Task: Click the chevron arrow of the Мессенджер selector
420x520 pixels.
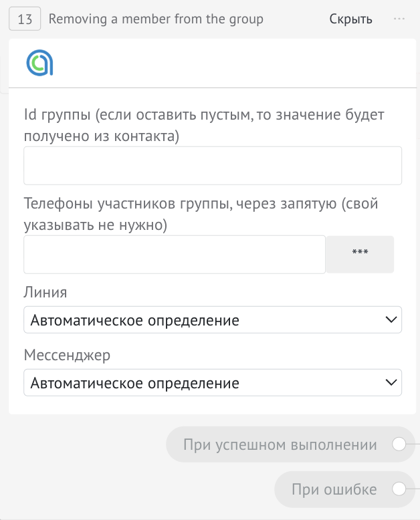Action: tap(392, 383)
